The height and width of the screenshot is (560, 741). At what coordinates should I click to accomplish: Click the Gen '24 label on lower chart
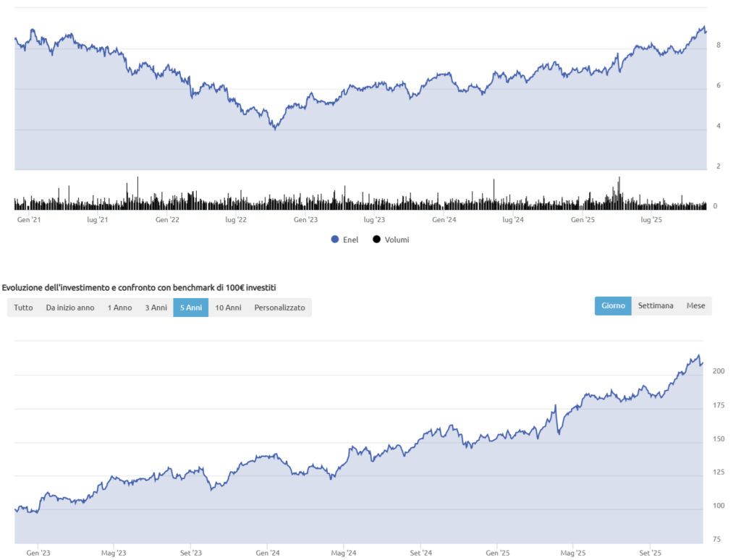pos(268,553)
